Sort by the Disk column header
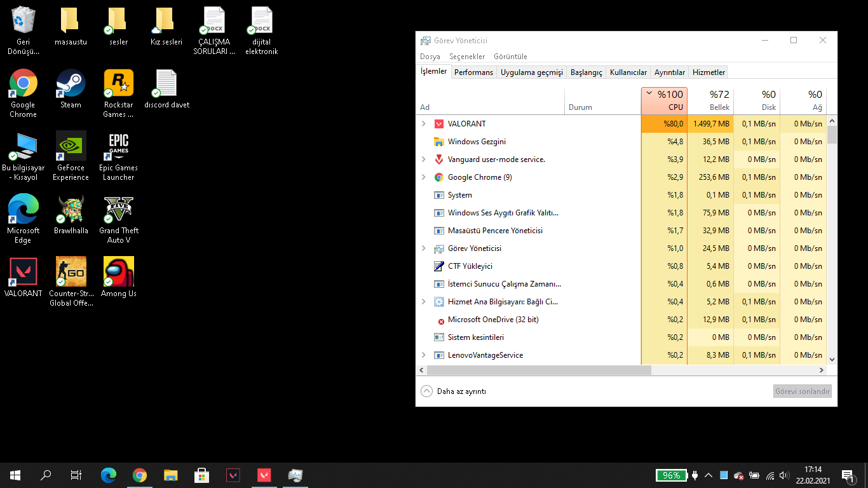Viewport: 868px width, 488px height. [757, 101]
